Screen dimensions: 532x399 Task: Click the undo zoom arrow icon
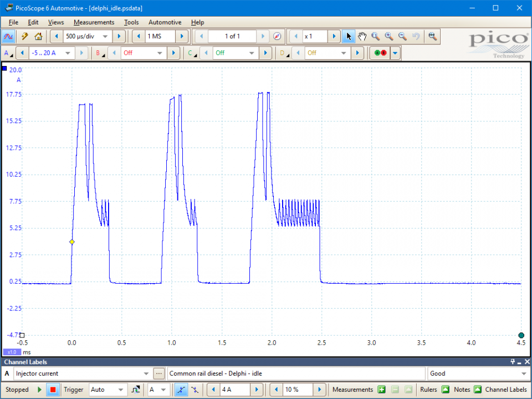click(416, 37)
